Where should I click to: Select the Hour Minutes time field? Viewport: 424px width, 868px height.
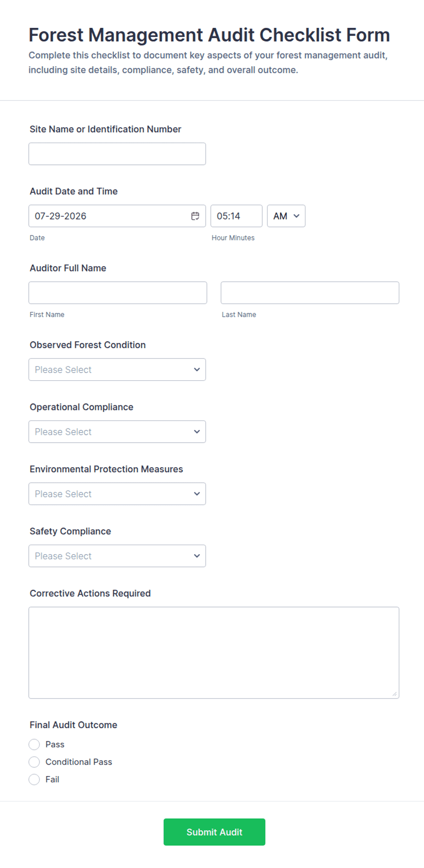(x=236, y=216)
